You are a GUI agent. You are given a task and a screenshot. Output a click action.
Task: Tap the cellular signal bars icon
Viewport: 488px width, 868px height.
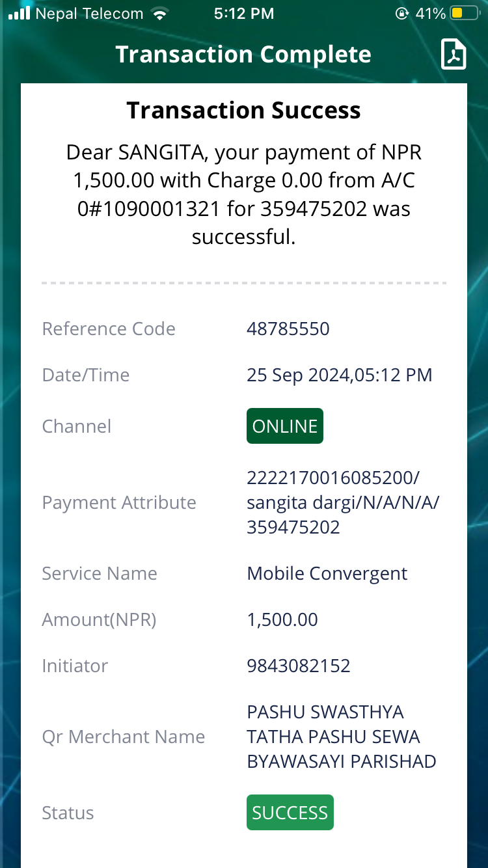pos(20,13)
